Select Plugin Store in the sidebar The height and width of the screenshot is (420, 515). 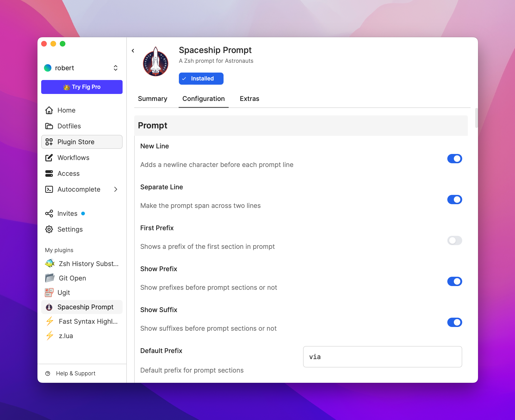82,142
